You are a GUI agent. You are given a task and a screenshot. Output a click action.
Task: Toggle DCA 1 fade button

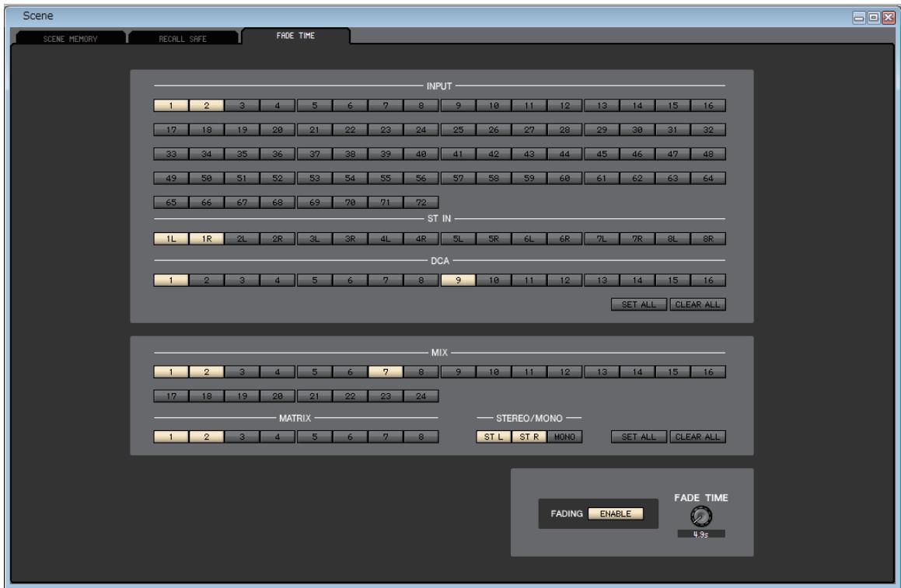point(171,280)
